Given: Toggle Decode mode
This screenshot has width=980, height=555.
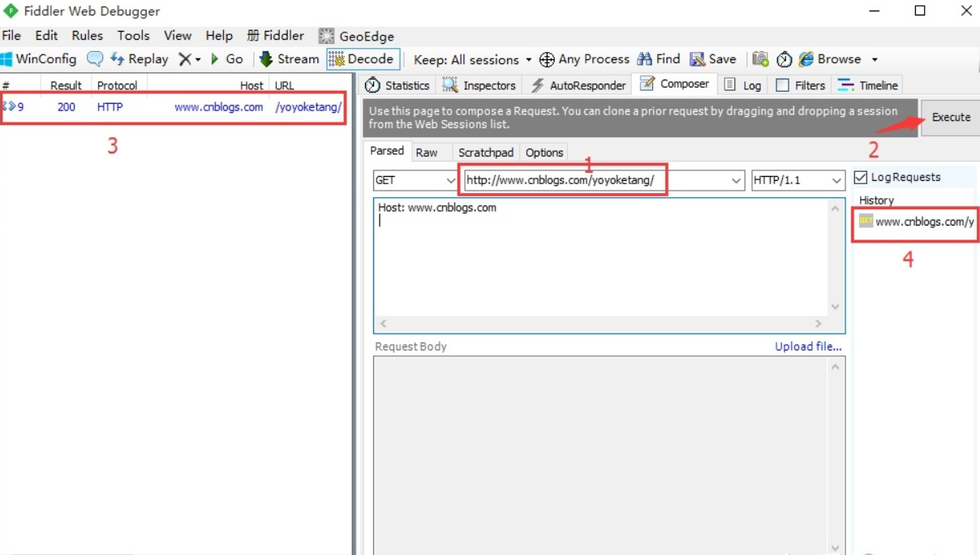Looking at the screenshot, I should coord(363,59).
